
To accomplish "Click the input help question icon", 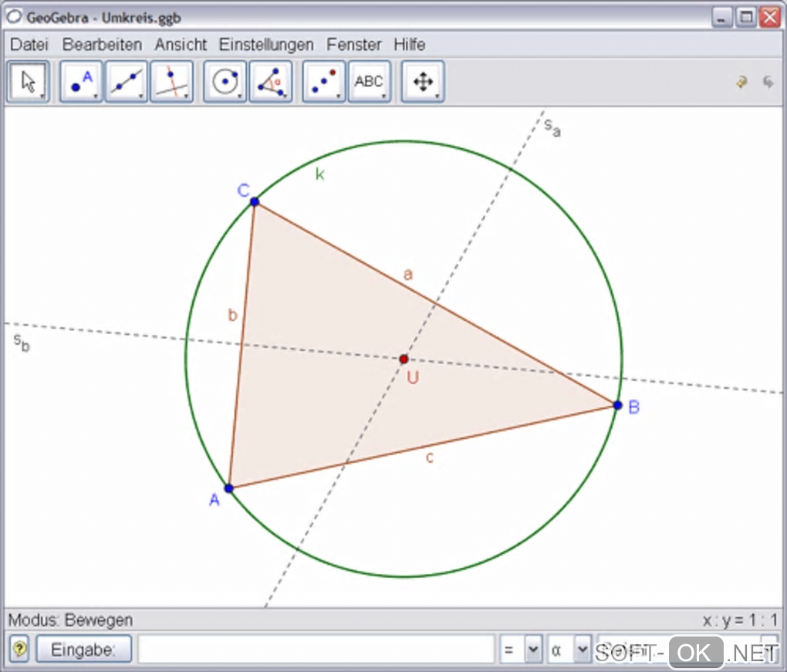I will 19,649.
